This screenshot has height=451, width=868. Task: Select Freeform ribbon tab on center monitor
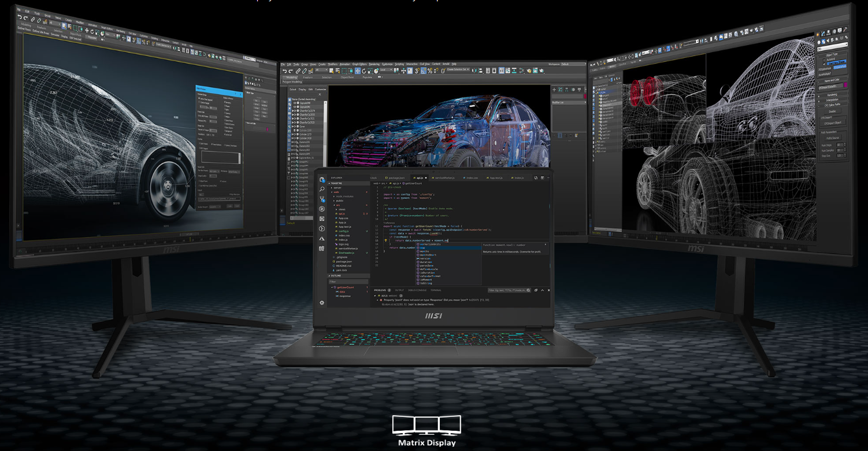(307, 77)
